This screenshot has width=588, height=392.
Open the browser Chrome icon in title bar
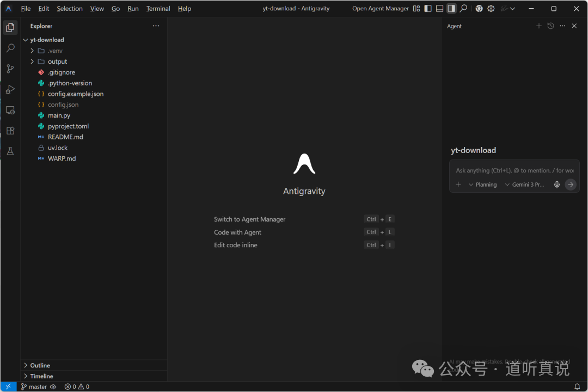coord(479,8)
